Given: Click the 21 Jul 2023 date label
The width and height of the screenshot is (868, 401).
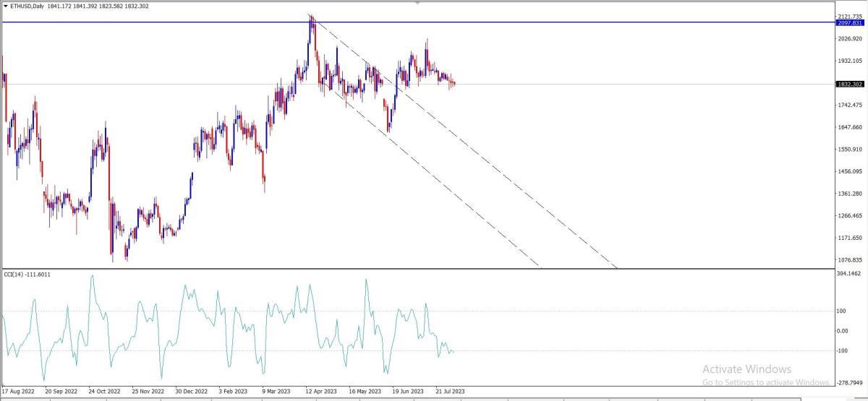Looking at the screenshot, I should (x=448, y=391).
